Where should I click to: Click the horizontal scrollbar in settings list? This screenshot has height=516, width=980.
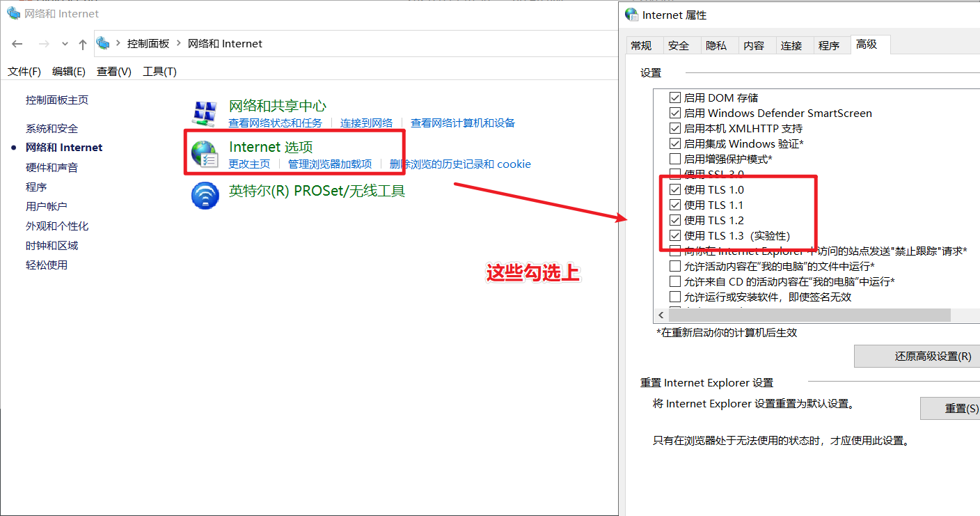pyautogui.click(x=809, y=315)
